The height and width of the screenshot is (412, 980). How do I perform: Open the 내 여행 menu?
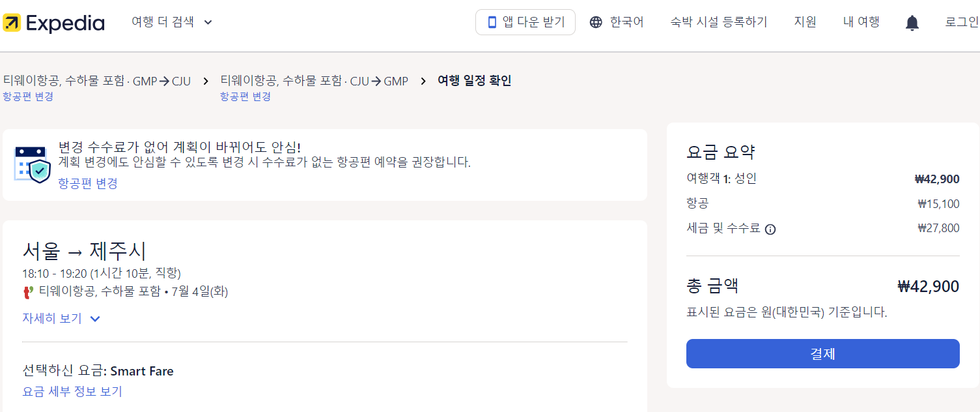click(860, 22)
